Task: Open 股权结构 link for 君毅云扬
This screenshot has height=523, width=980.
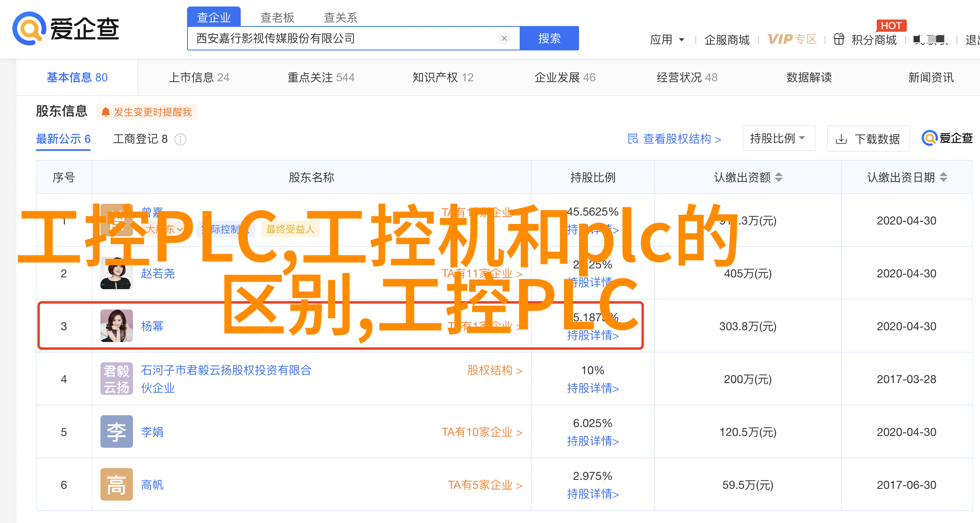Action: point(495,370)
